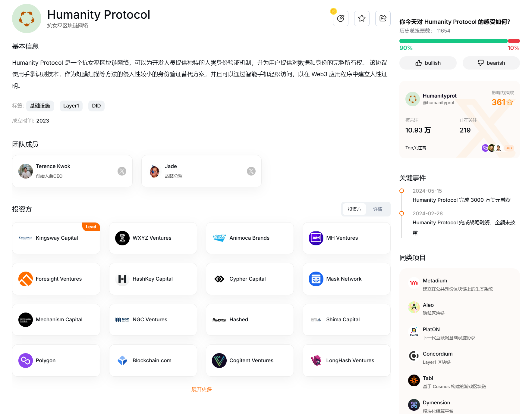Click the 90% bullish percentage
Image resolution: width=532 pixels, height=414 pixels.
[x=406, y=48]
